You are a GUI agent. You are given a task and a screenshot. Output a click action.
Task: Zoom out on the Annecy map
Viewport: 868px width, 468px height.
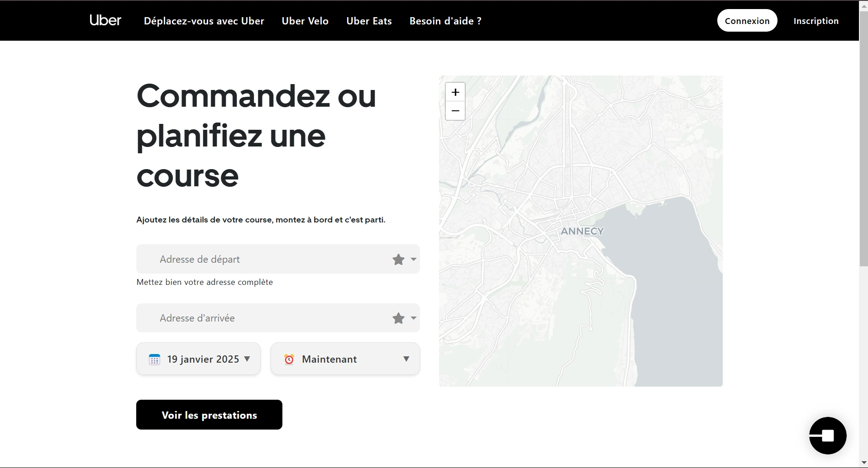[x=455, y=111]
